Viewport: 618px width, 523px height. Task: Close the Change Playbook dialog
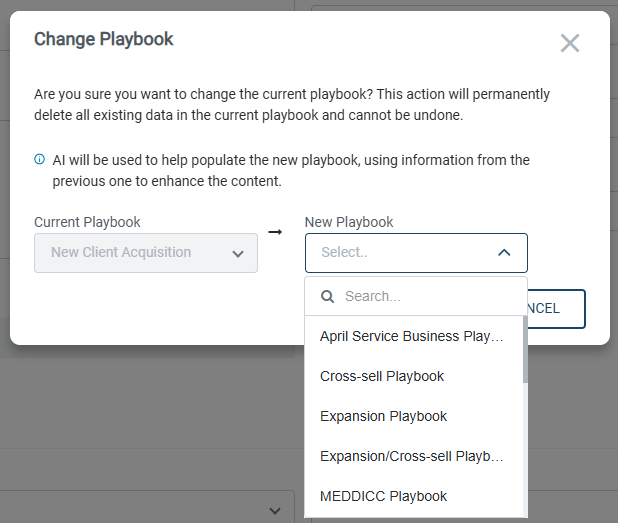(570, 43)
